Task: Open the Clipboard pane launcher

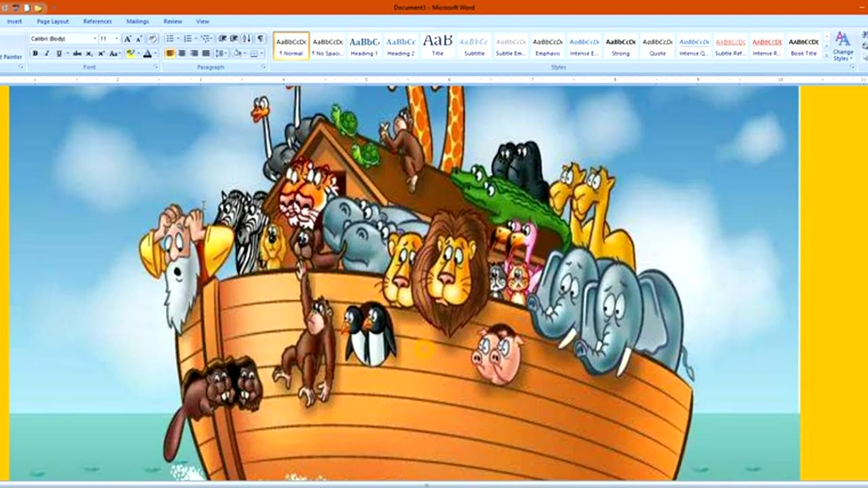Action: pyautogui.click(x=21, y=66)
